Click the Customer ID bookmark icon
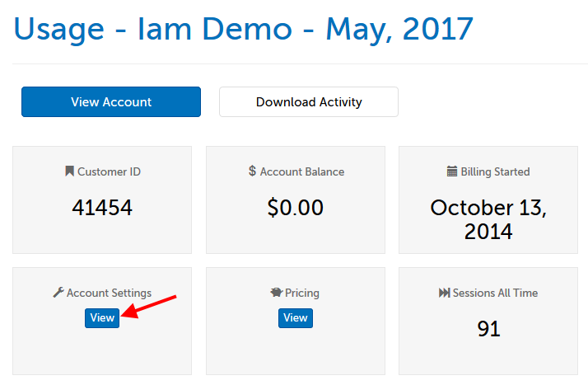The image size is (588, 385). [x=69, y=171]
